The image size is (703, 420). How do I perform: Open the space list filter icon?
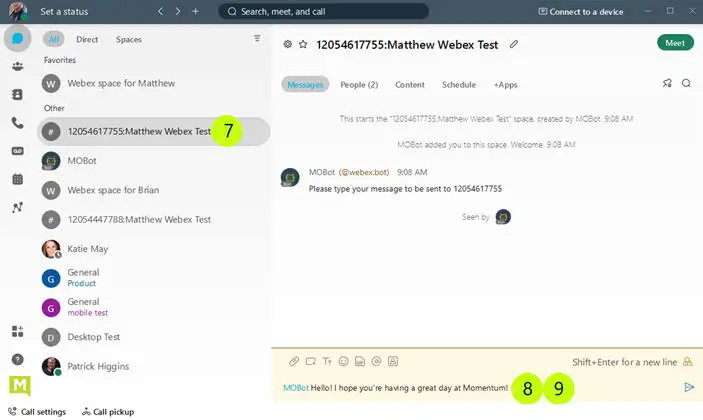(x=257, y=39)
